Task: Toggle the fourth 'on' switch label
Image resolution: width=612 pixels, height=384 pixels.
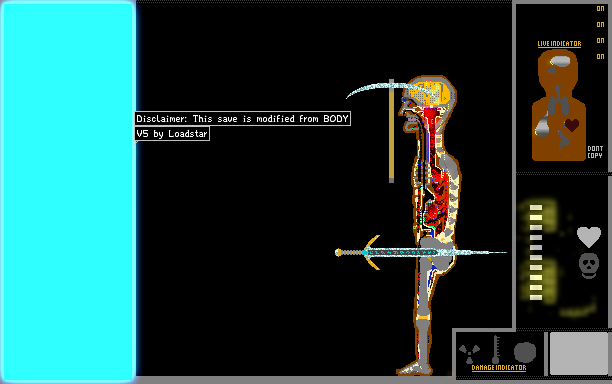Action: pos(600,57)
